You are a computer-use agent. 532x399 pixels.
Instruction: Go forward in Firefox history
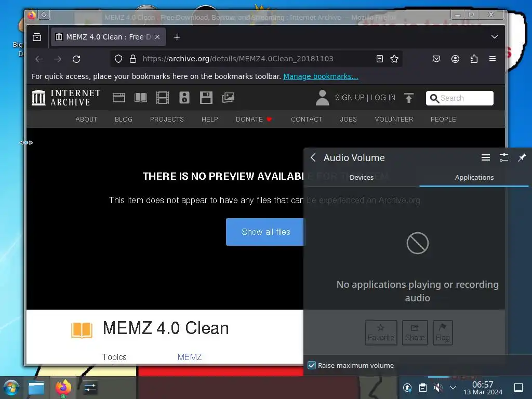[x=58, y=59]
